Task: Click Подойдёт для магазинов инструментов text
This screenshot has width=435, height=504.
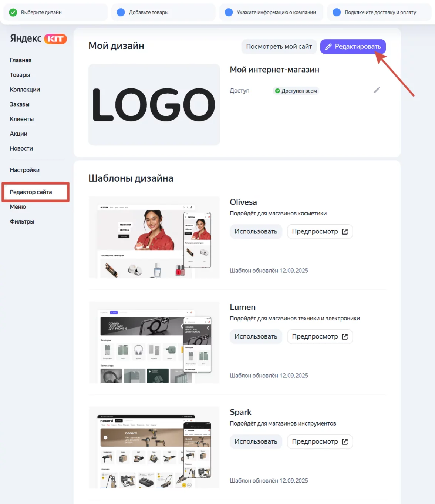Action: (283, 424)
